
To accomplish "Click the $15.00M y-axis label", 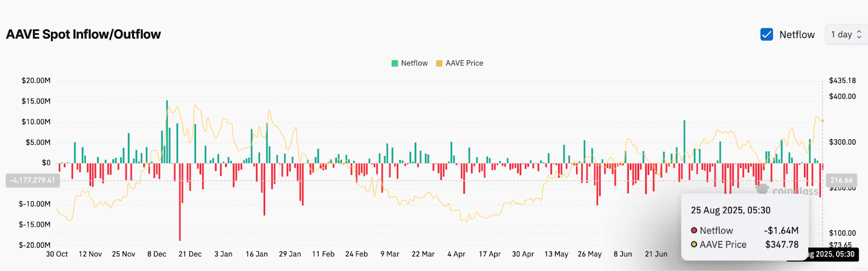I will 36,101.
